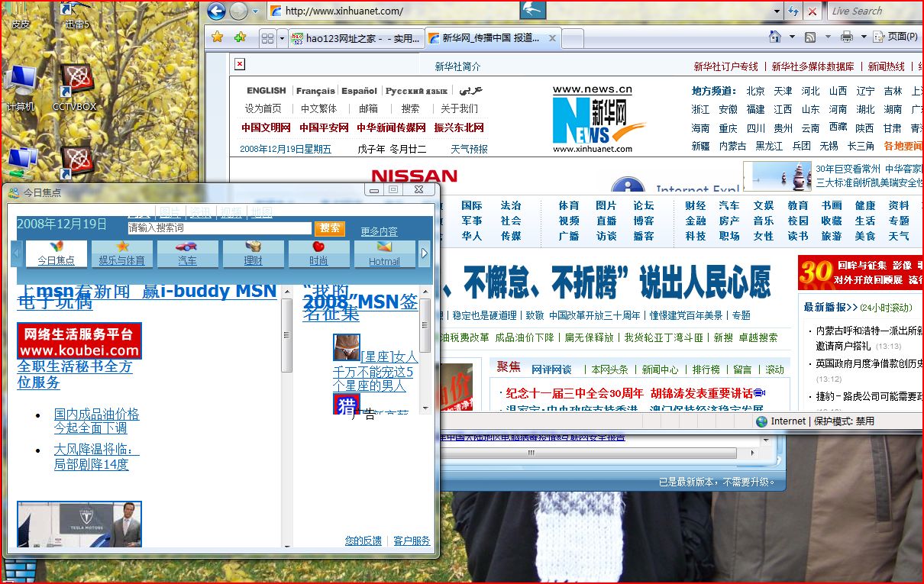This screenshot has height=584, width=924.
Task: Expand the Home button dropdown arrow
Action: pos(792,37)
